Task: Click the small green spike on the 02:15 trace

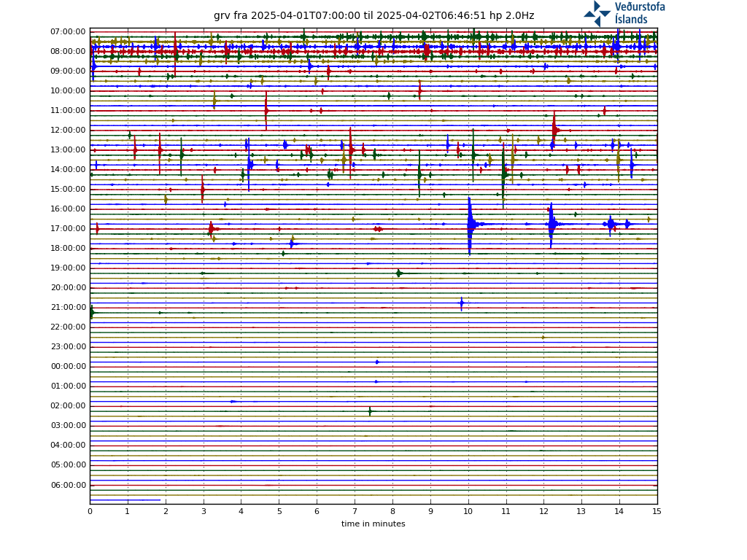Action: (370, 411)
